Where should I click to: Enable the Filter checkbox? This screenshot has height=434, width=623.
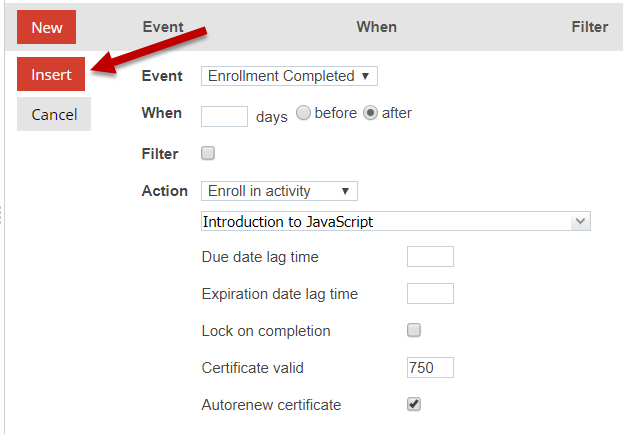[208, 154]
